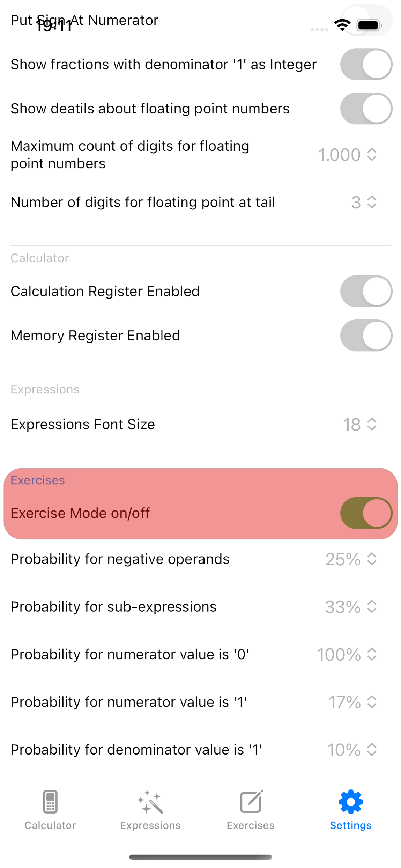Switch Exercise Mode on/off
The height and width of the screenshot is (868, 401).
click(366, 513)
